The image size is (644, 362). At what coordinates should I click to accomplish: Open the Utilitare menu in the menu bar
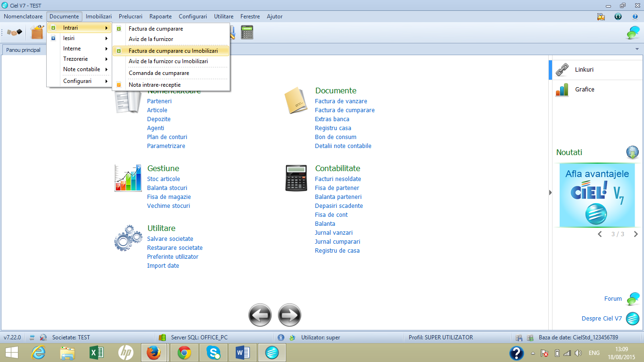(x=223, y=16)
